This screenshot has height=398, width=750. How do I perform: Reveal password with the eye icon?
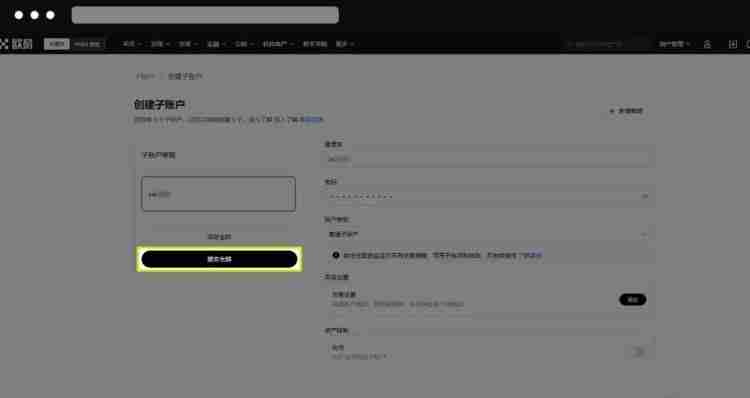tap(644, 196)
